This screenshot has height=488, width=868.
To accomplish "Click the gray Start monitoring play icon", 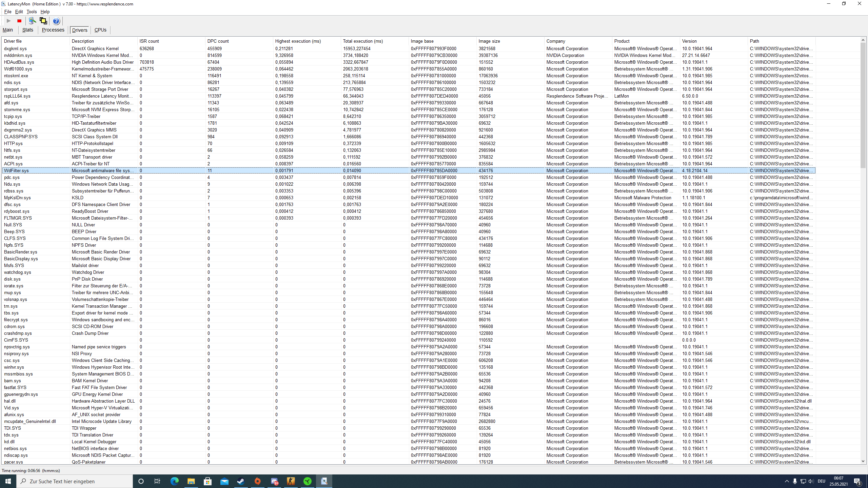I will 9,21.
